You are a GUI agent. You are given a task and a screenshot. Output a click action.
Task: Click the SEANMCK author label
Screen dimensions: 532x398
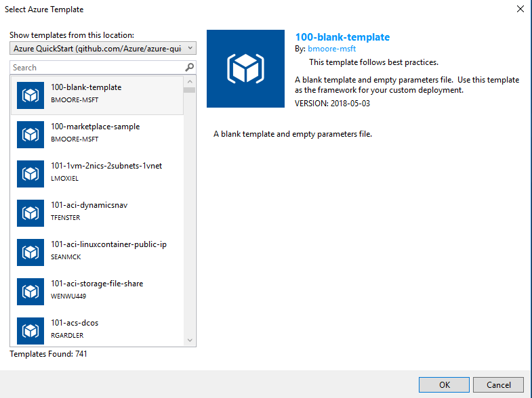tap(66, 257)
